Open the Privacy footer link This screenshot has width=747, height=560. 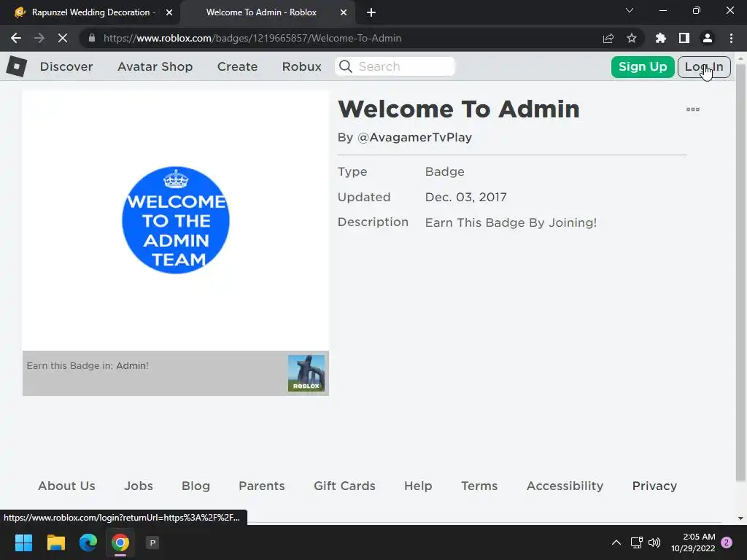click(x=654, y=486)
